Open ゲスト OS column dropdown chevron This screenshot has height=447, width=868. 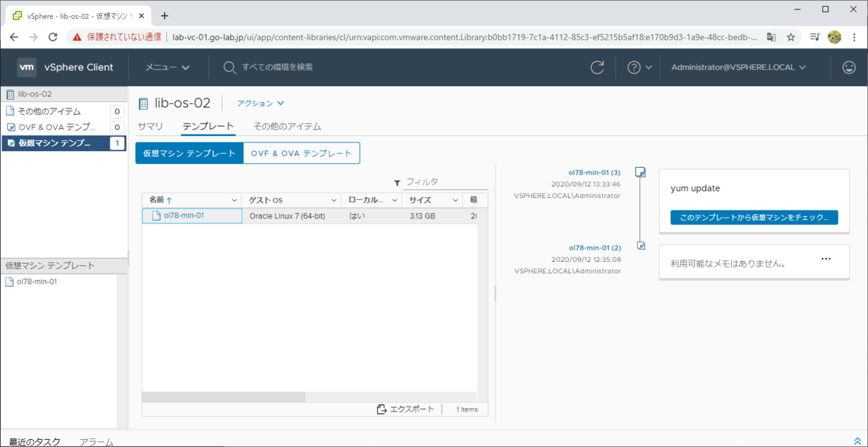tap(334, 200)
